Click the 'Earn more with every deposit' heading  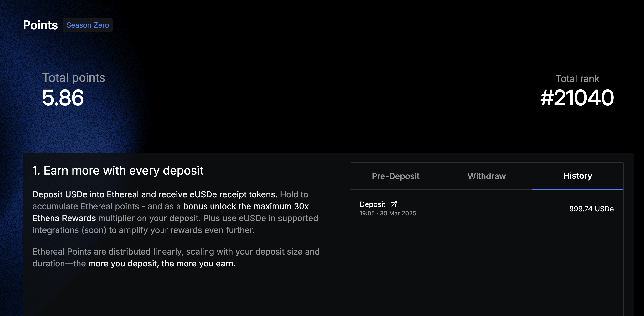pos(118,171)
